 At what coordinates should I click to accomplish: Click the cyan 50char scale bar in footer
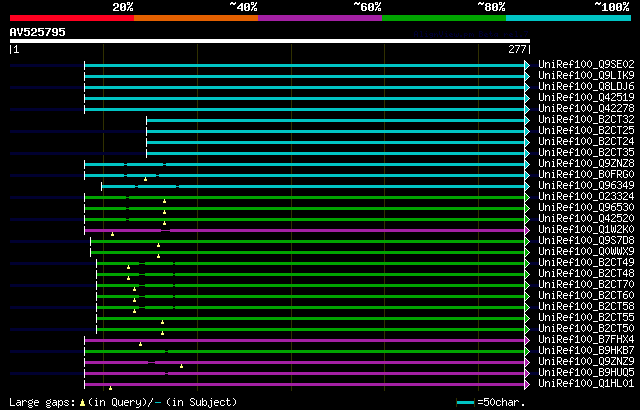[x=465, y=403]
